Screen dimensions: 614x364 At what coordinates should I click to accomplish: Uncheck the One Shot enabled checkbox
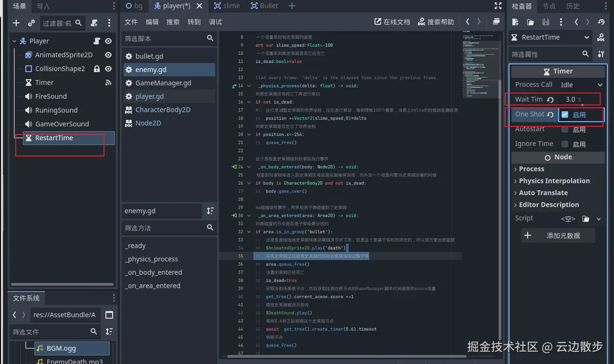(x=565, y=114)
